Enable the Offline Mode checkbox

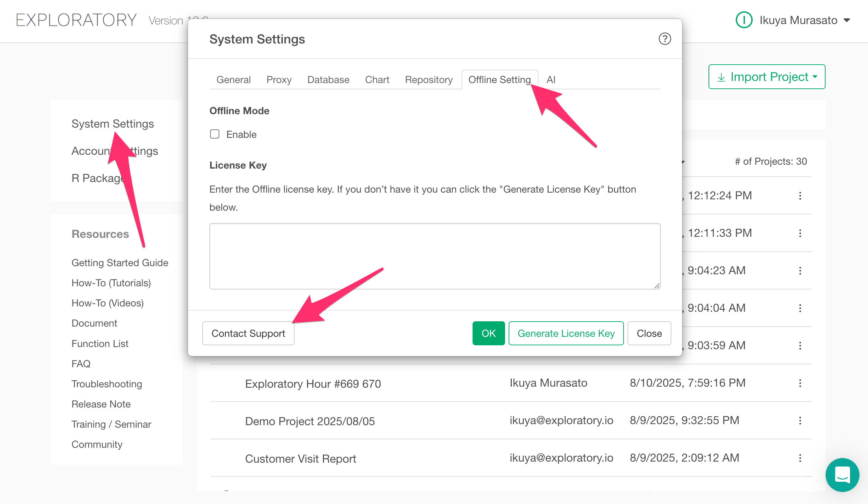point(215,134)
